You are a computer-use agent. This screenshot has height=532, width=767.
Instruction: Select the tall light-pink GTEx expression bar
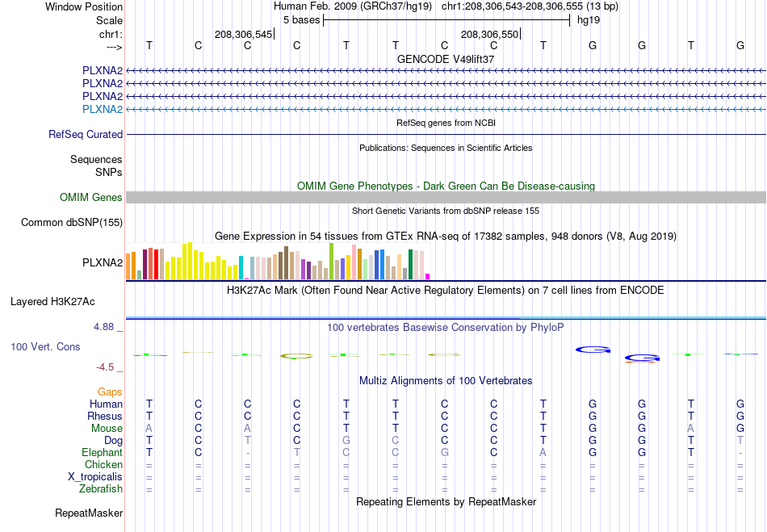click(x=354, y=262)
